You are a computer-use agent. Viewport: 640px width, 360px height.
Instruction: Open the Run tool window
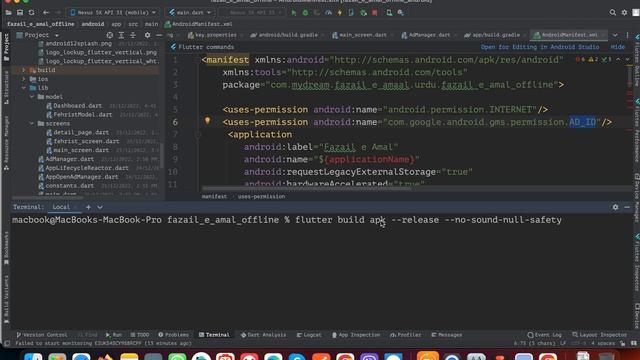114,335
